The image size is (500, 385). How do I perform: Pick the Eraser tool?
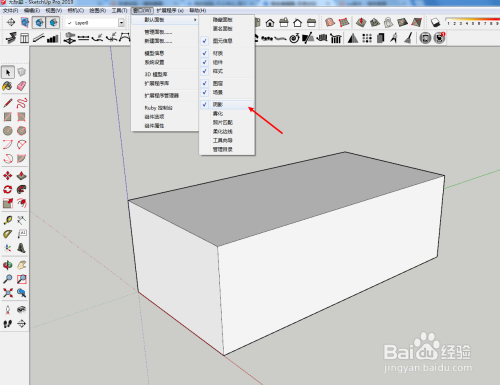21,86
